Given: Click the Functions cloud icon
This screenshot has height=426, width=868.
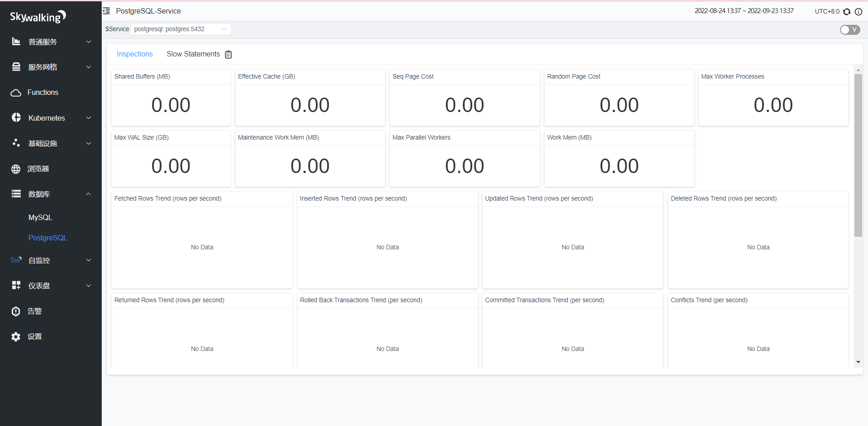Looking at the screenshot, I should coord(16,93).
